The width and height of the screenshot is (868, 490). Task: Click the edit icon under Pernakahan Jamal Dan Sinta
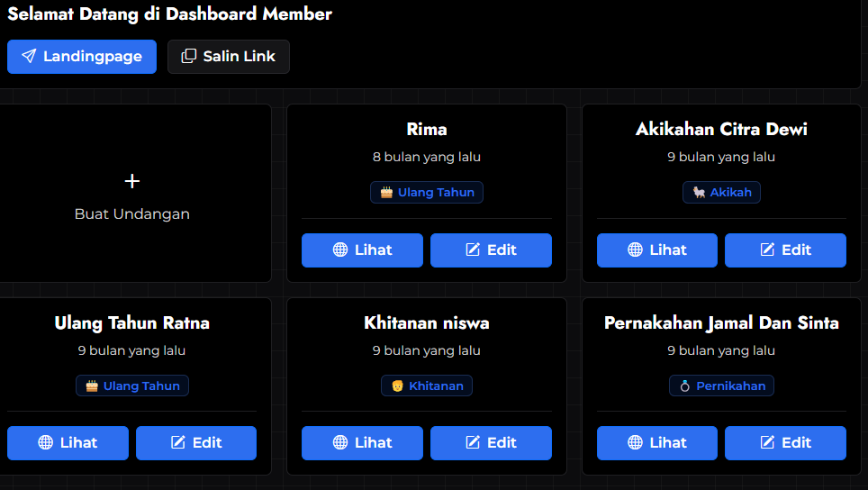click(x=767, y=443)
